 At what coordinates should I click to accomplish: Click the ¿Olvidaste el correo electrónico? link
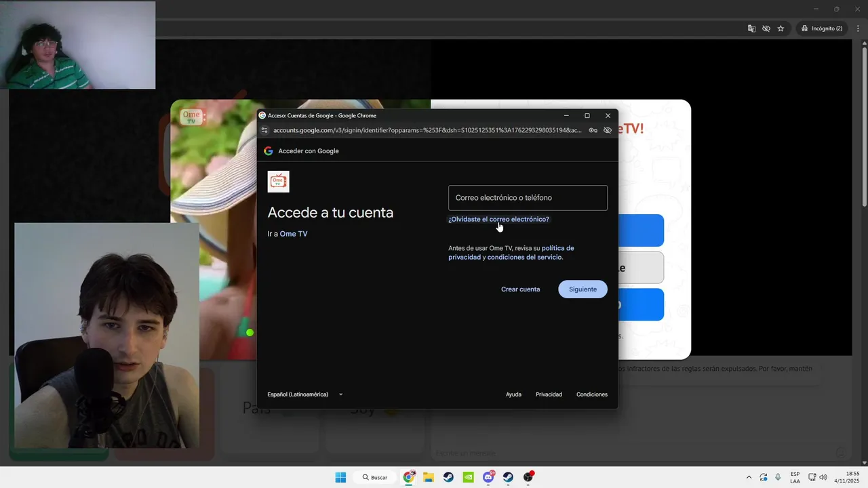point(498,220)
